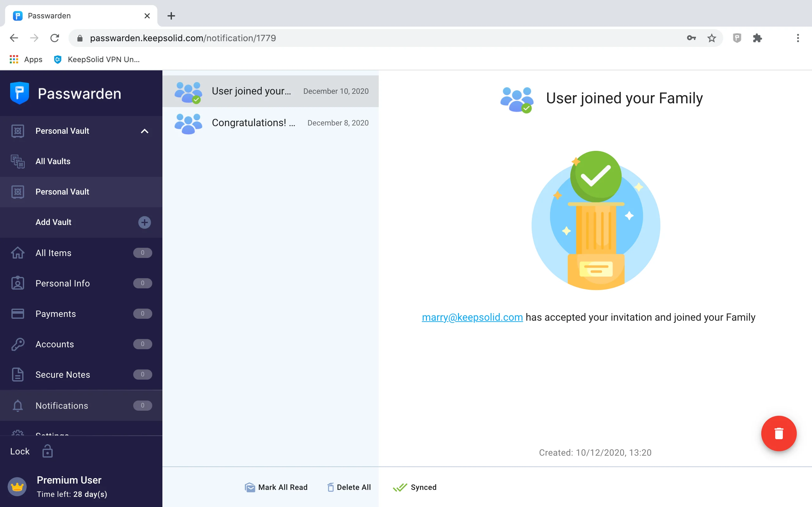Reload the page

[55, 38]
